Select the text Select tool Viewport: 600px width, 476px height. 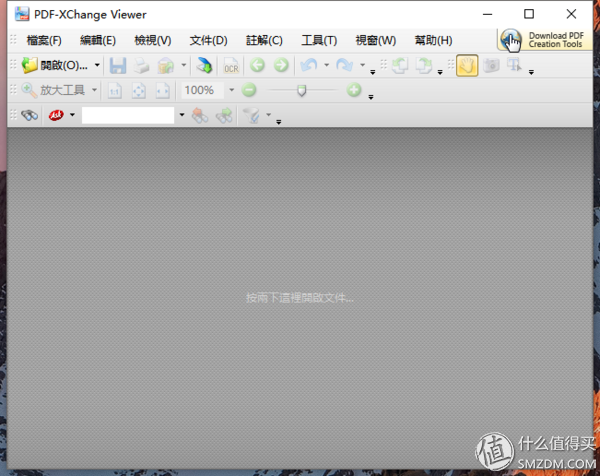514,65
